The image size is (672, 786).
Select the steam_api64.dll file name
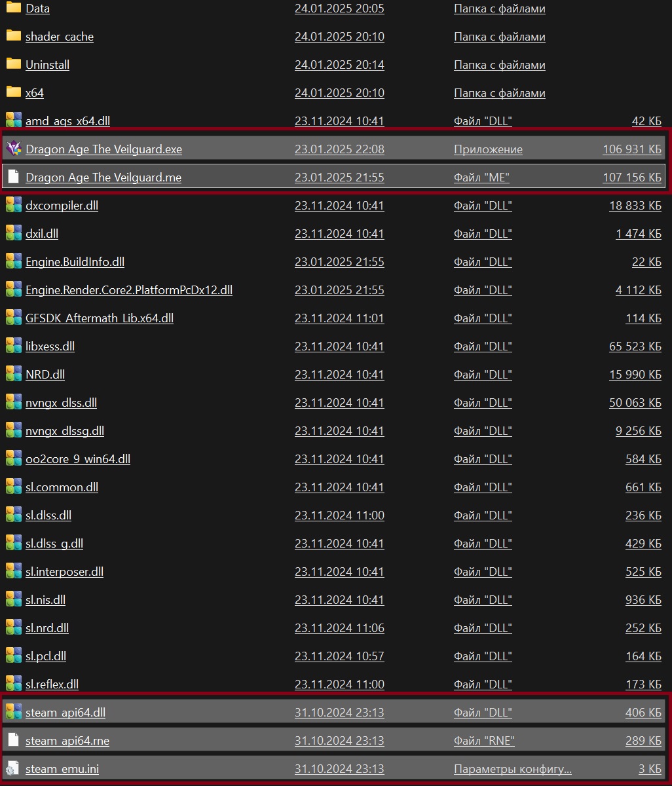point(65,713)
